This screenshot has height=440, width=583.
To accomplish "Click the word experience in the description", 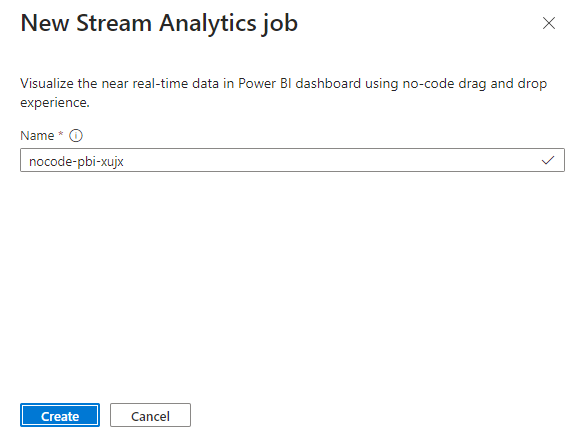I will coord(55,103).
